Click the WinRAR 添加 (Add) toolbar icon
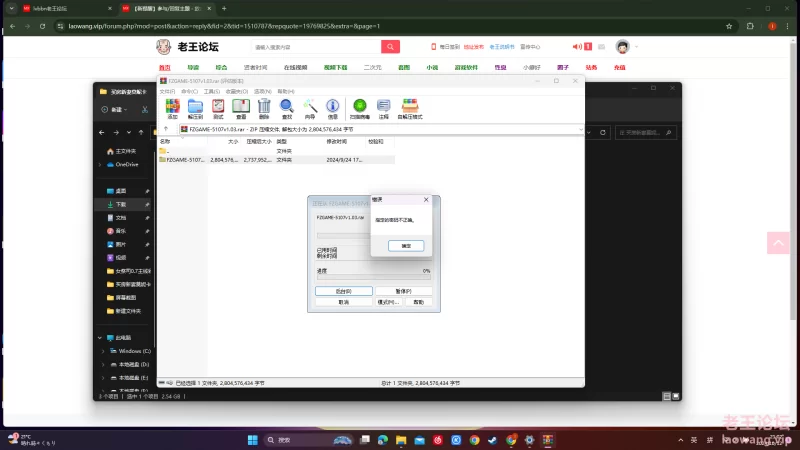The image size is (800, 450). pos(172,109)
